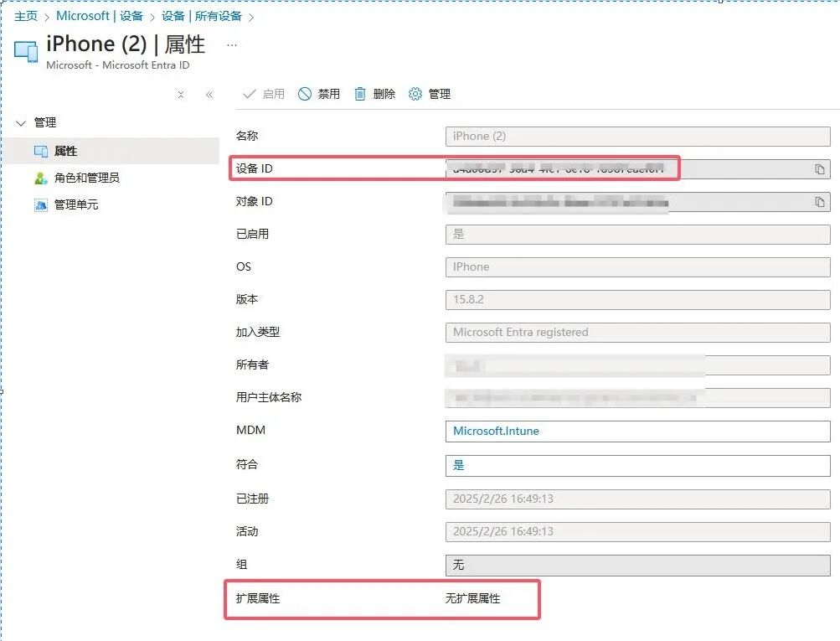Click the OS field showing IPhone

637,267
